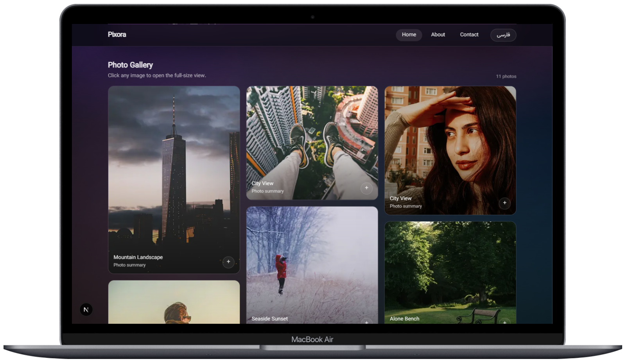The image size is (628, 364).
Task: Click the plus icon on the woman portrait City View card
Action: click(505, 203)
